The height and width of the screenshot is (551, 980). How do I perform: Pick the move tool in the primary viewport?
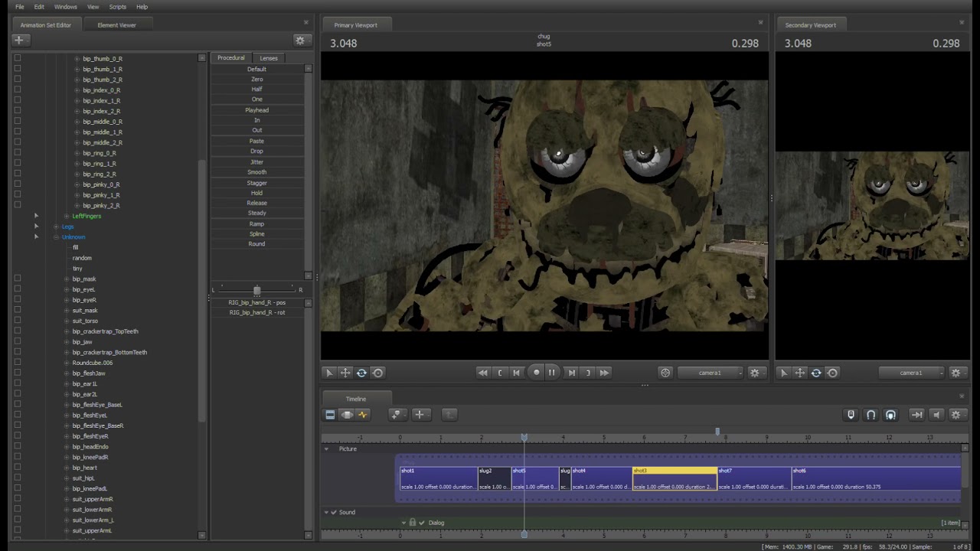(x=345, y=373)
